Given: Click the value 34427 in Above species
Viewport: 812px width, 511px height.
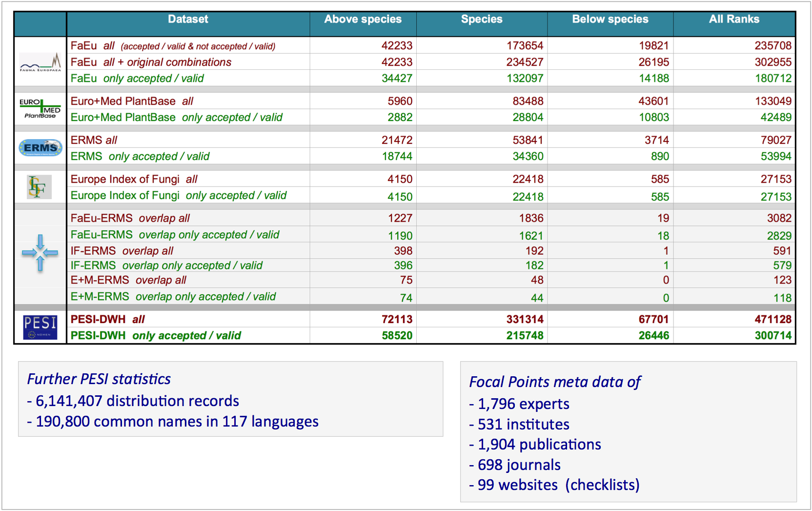Looking at the screenshot, I should 397,78.
